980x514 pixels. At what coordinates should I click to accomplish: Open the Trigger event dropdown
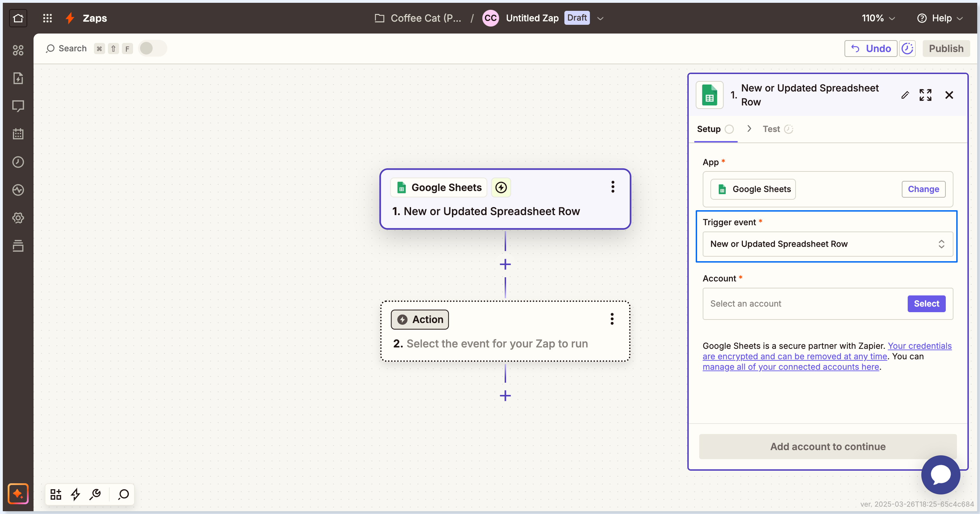pyautogui.click(x=827, y=244)
